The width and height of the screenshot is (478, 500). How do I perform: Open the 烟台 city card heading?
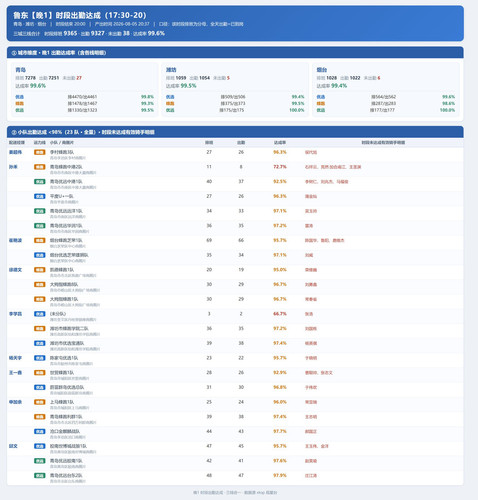322,70
